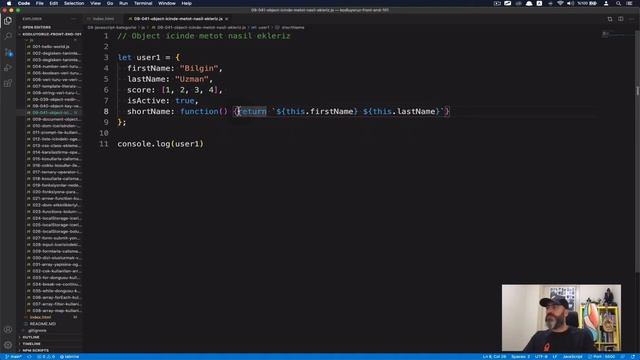Open the File menu
The height and width of the screenshot is (360, 640).
pyautogui.click(x=40, y=3)
